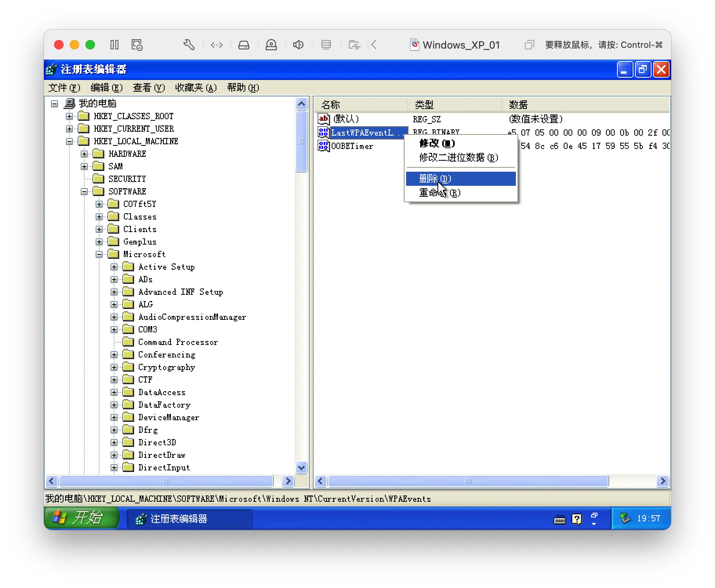Expand the Classes key
The image size is (715, 588).
coord(99,217)
